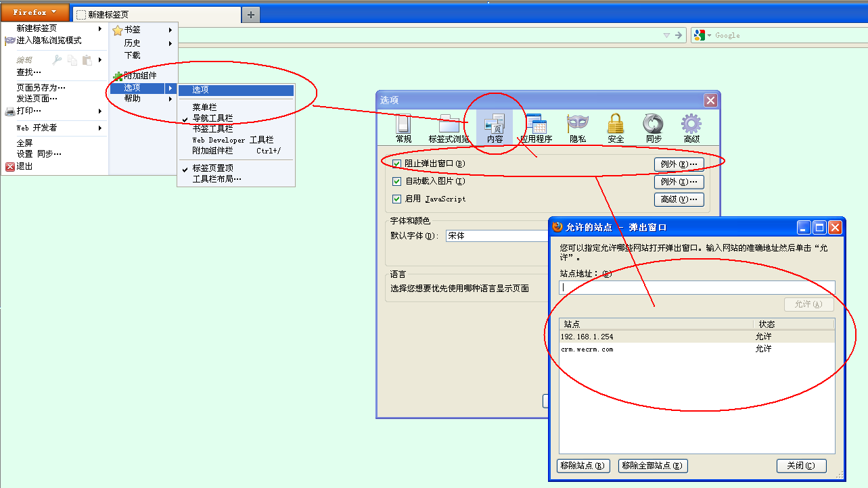This screenshot has width=868, height=488.
Task: Select 菜单栏 in the options submenu
Action: [204, 107]
